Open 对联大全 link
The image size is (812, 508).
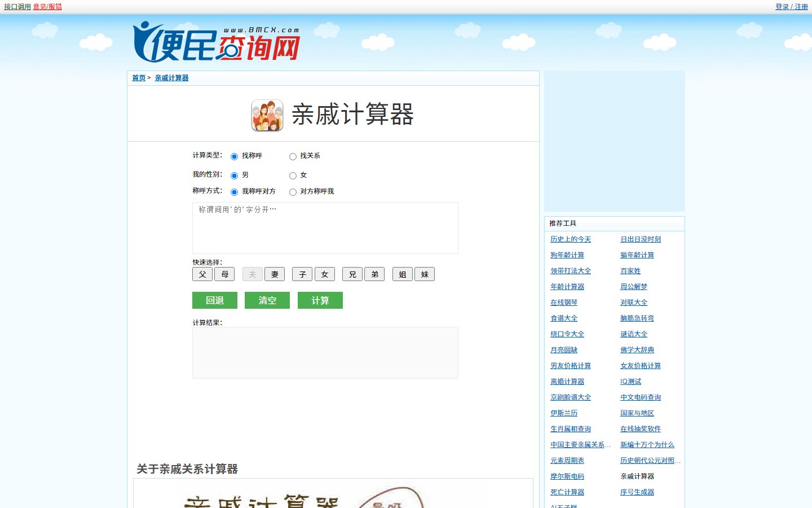[634, 303]
